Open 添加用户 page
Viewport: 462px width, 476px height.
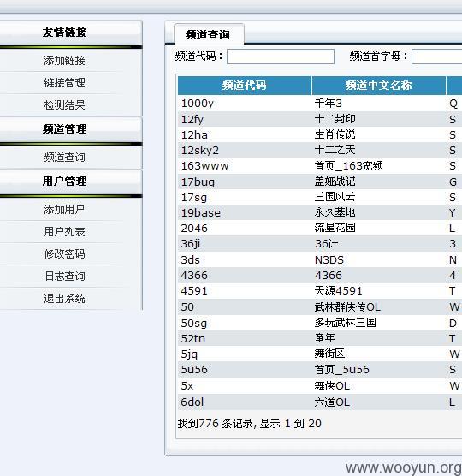[x=64, y=209]
